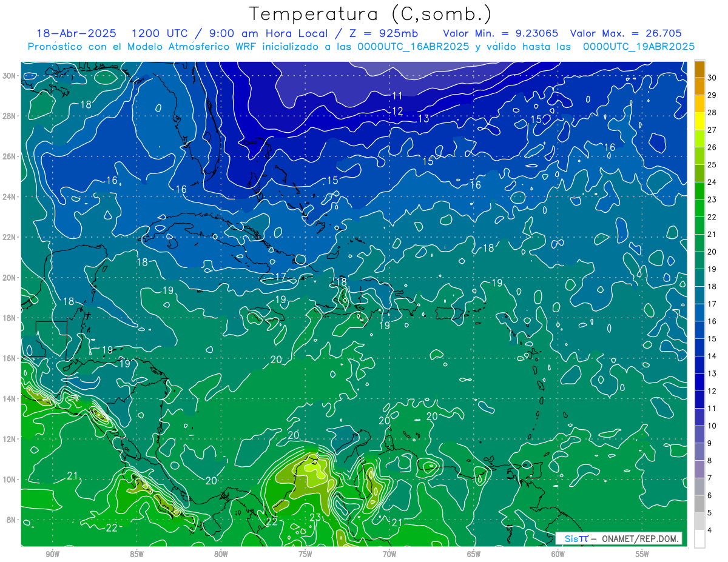Click the number "24" on the color scale

(x=712, y=182)
